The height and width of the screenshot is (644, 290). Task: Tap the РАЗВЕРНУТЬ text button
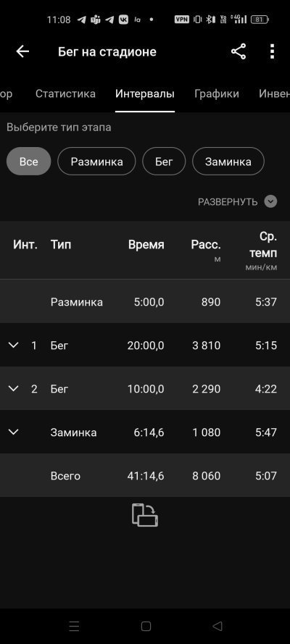[x=228, y=202]
